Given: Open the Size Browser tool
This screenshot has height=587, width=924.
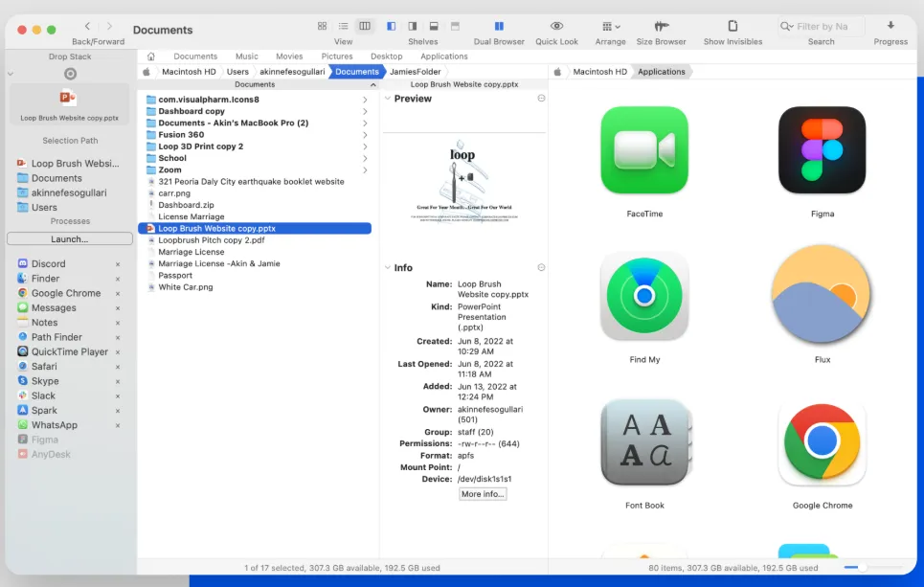Looking at the screenshot, I should coord(662,26).
